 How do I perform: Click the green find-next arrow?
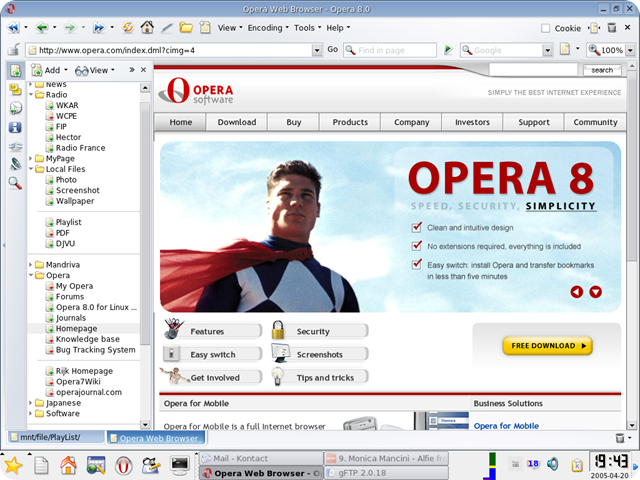(x=448, y=50)
